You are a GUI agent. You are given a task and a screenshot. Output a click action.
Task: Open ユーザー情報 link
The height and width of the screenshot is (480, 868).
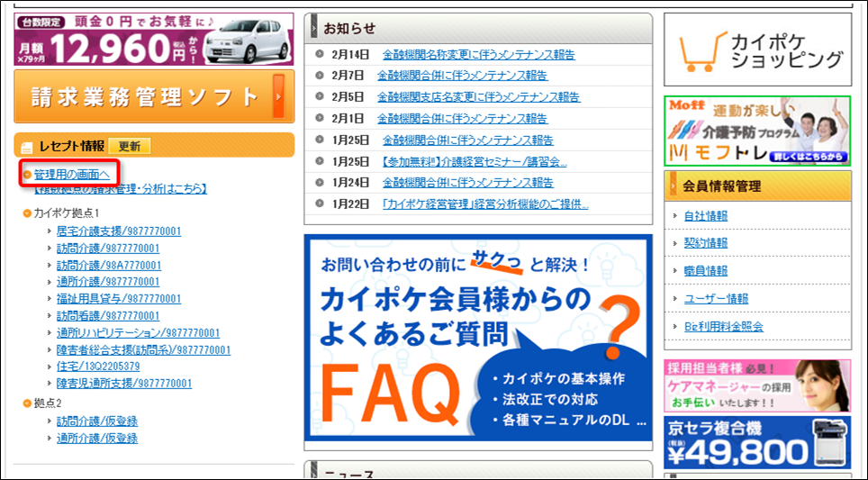pos(717,299)
